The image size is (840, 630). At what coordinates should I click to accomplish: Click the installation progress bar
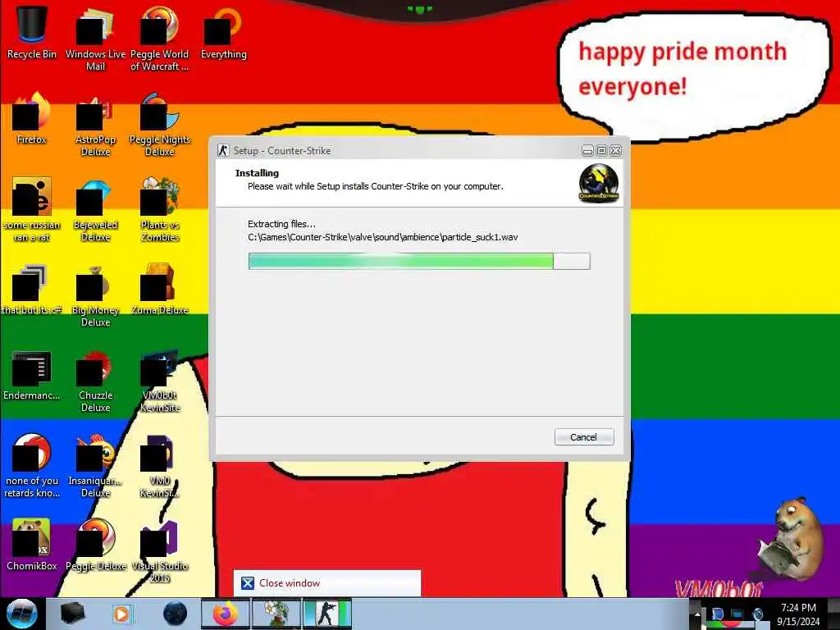[419, 261]
